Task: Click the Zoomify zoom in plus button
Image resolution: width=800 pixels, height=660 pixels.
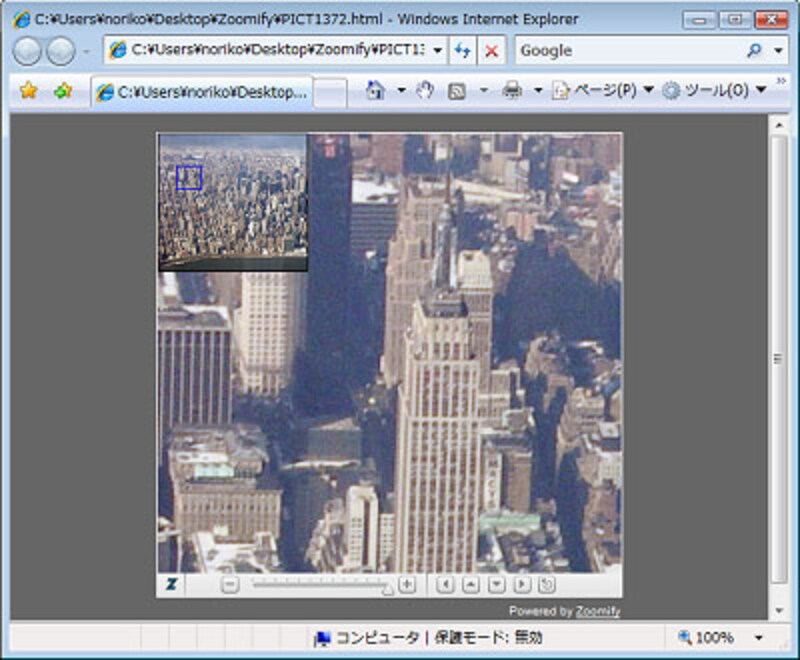Action: [407, 585]
